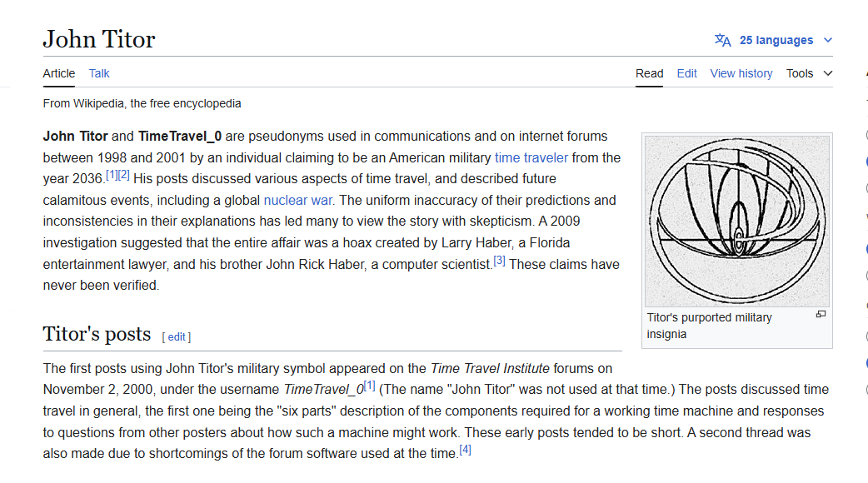This screenshot has height=483, width=868.
Task: Expand the languages chevron arrow
Action: click(828, 40)
